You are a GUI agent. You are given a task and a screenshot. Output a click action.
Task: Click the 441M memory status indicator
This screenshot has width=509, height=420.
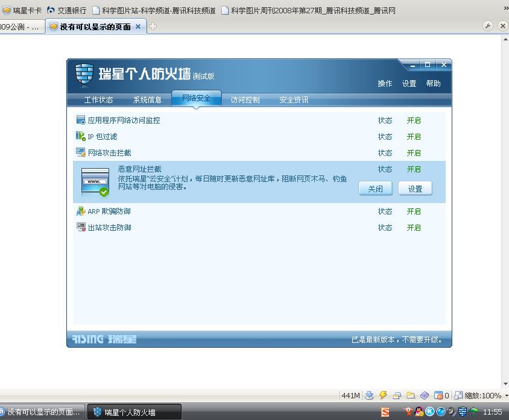pos(350,396)
